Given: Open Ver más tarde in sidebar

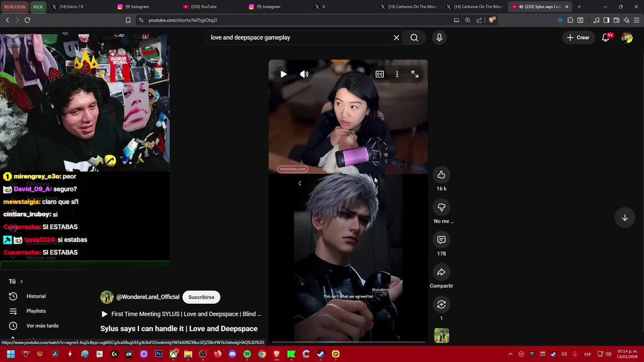Looking at the screenshot, I should click(x=42, y=326).
